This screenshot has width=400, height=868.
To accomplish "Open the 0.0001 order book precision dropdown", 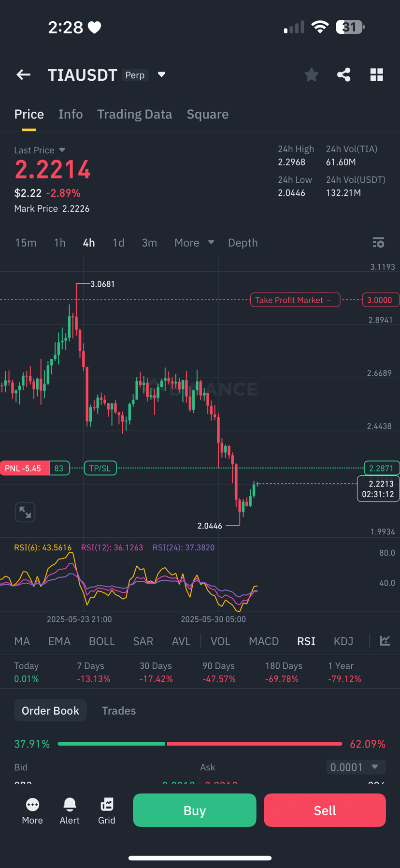I will point(356,767).
